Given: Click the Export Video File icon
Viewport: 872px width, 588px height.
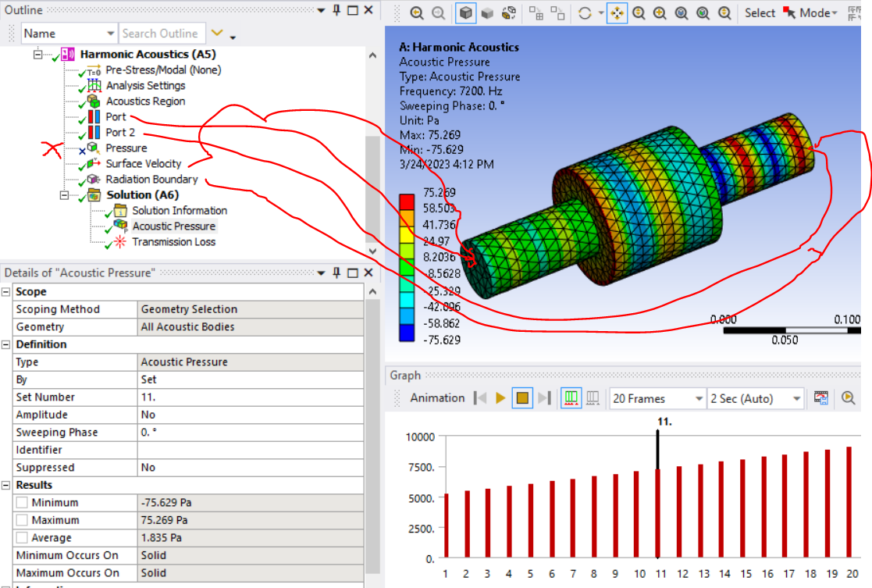Looking at the screenshot, I should click(x=820, y=398).
